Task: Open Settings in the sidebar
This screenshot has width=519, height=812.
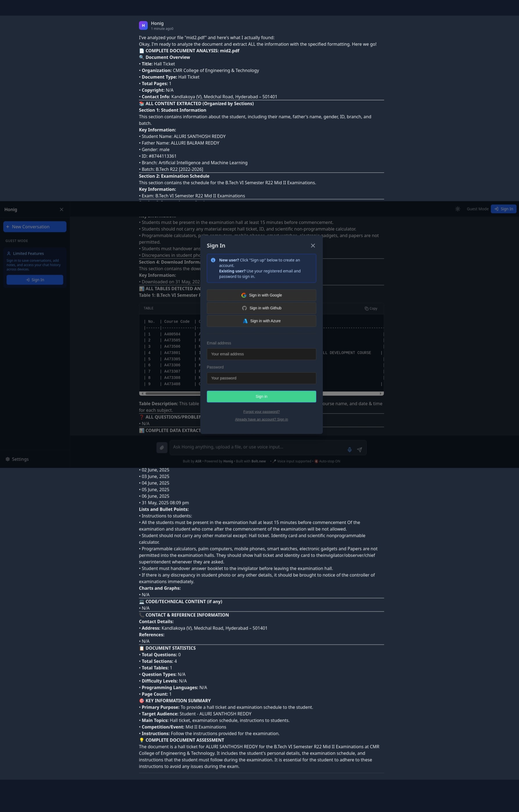Action: [17, 459]
